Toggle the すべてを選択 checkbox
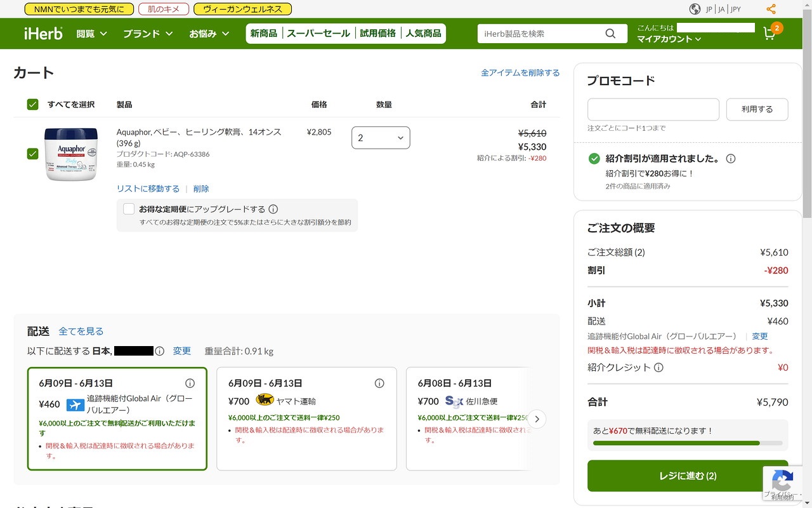Screen dimensions: 812x508 click(33, 105)
